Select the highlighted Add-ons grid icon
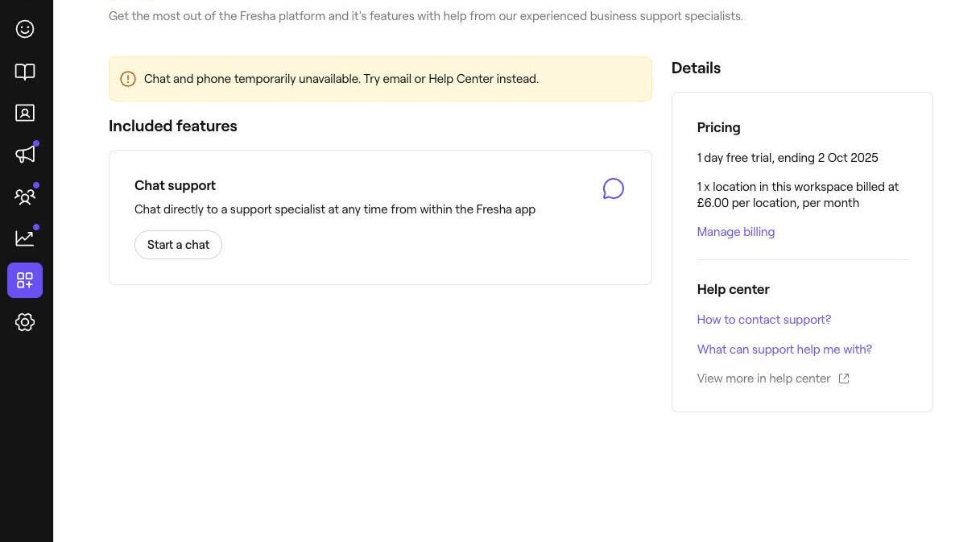Viewport: 980px width, 542px height. pos(25,279)
